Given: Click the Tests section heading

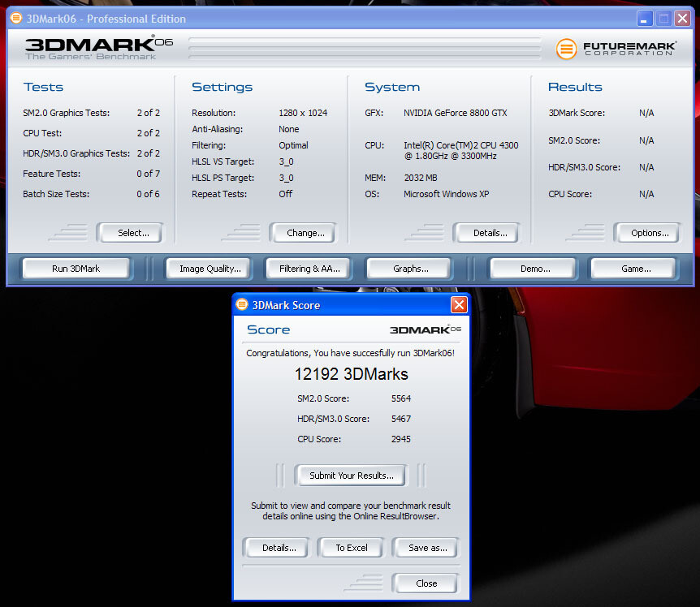Looking at the screenshot, I should 43,87.
